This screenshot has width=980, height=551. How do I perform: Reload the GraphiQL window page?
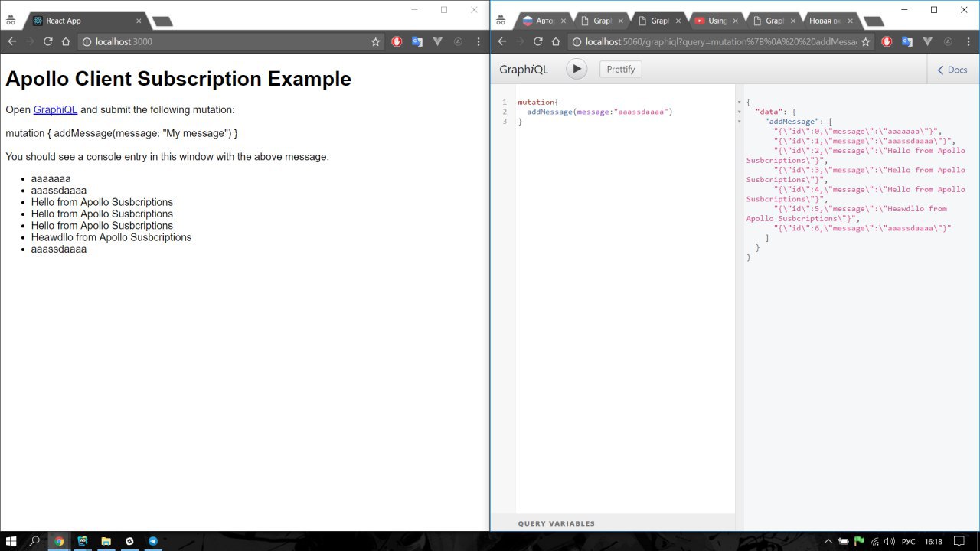(x=538, y=41)
